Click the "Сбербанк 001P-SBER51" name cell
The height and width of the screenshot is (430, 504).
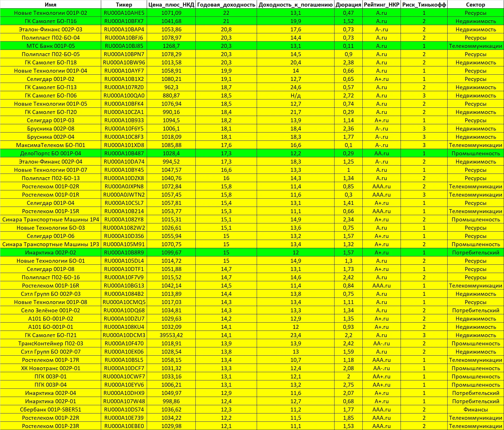pos(51,409)
